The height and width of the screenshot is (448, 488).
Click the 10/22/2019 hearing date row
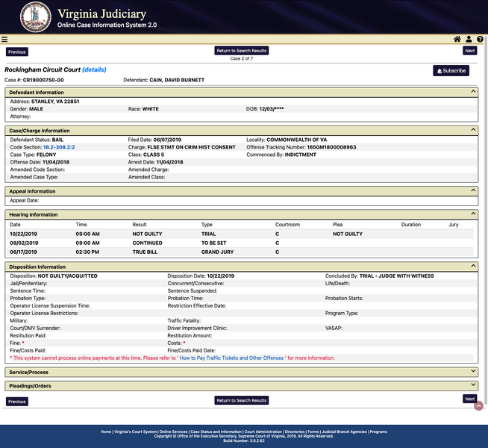coord(240,234)
